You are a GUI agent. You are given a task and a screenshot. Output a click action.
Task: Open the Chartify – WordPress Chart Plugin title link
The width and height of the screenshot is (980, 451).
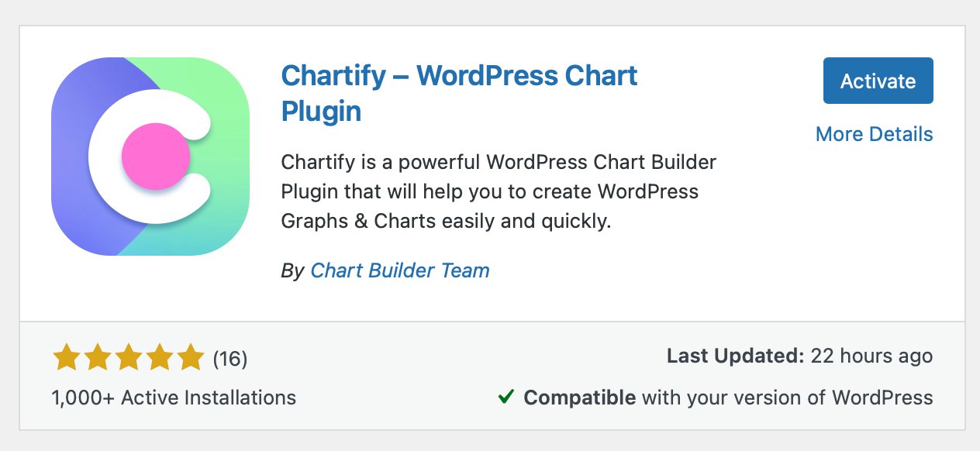point(460,93)
